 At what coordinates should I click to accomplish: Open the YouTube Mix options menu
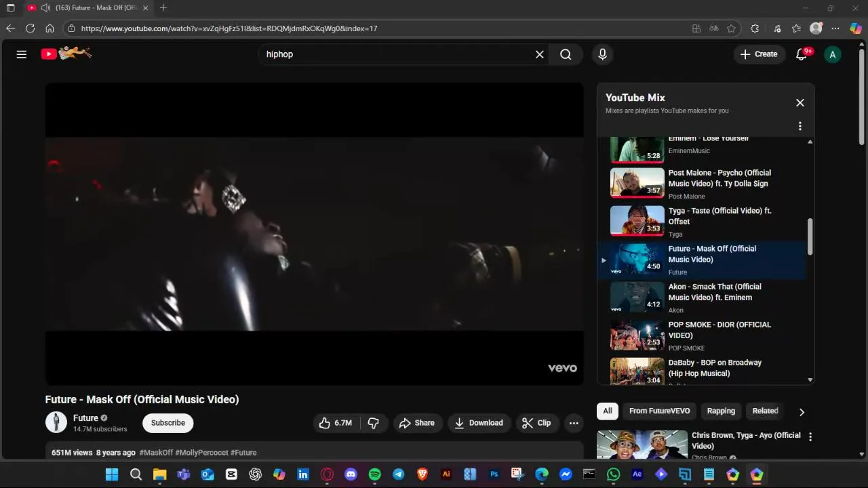(800, 126)
